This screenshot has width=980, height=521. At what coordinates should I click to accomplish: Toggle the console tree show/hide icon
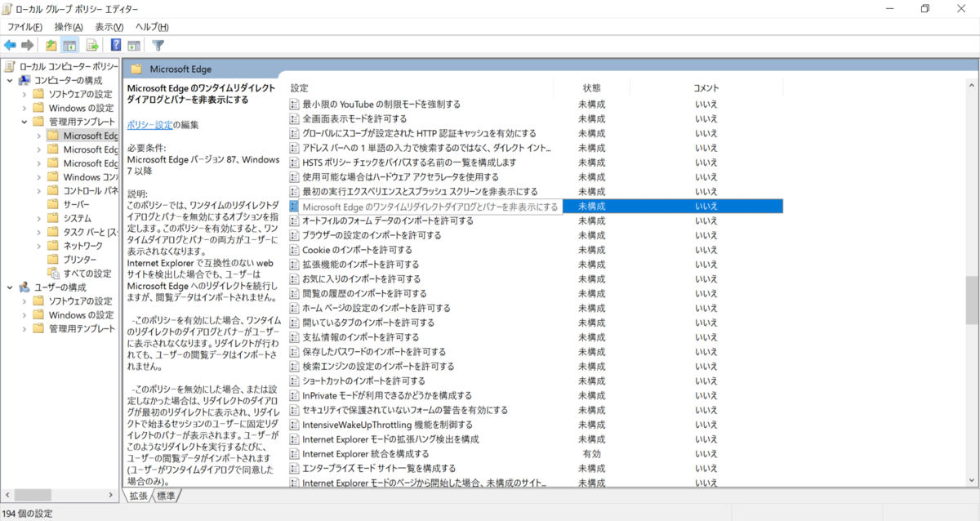70,45
